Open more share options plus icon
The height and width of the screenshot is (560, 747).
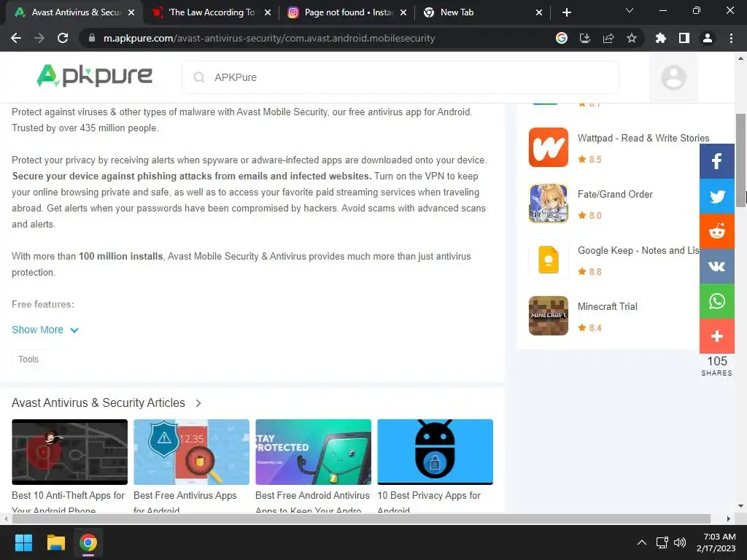716,336
